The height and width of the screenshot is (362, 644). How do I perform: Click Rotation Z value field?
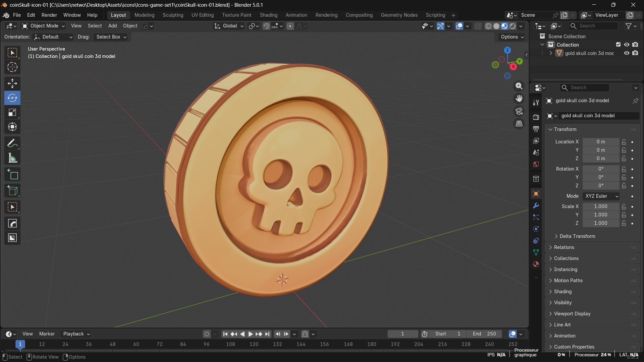tap(601, 186)
